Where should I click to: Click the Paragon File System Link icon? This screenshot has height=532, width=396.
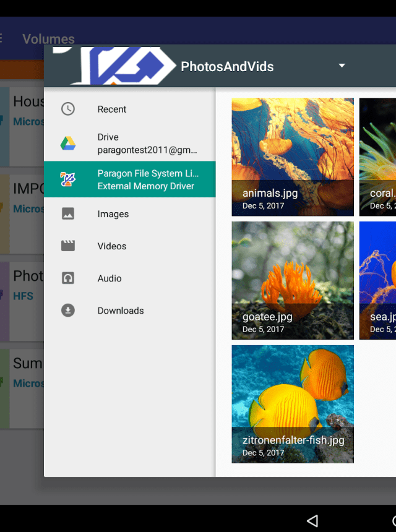pyautogui.click(x=68, y=179)
